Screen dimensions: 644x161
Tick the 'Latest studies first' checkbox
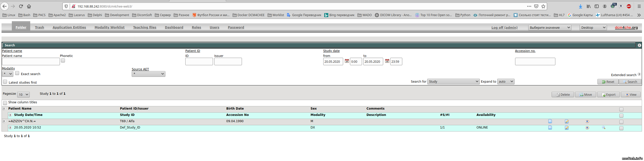(5, 82)
